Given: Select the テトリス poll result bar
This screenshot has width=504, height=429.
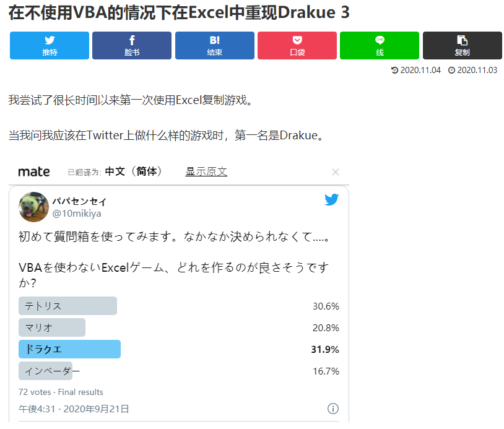Looking at the screenshot, I should [x=67, y=306].
